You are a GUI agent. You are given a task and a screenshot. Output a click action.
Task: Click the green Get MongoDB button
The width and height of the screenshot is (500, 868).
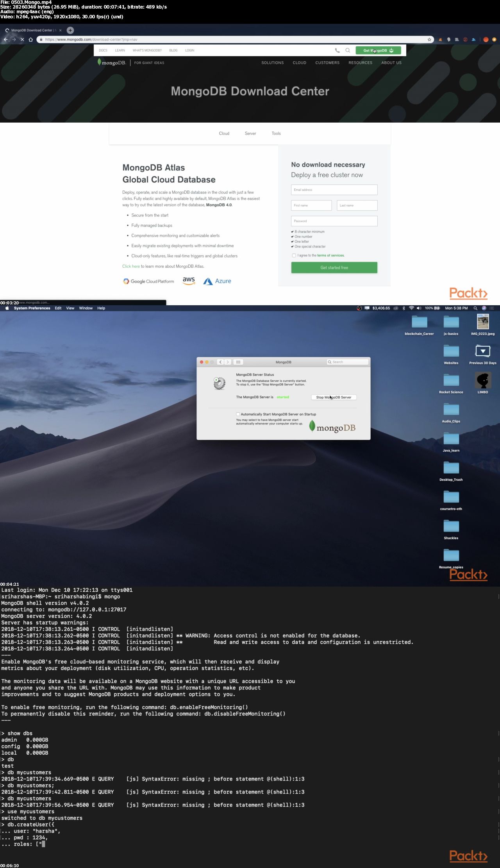click(x=378, y=50)
